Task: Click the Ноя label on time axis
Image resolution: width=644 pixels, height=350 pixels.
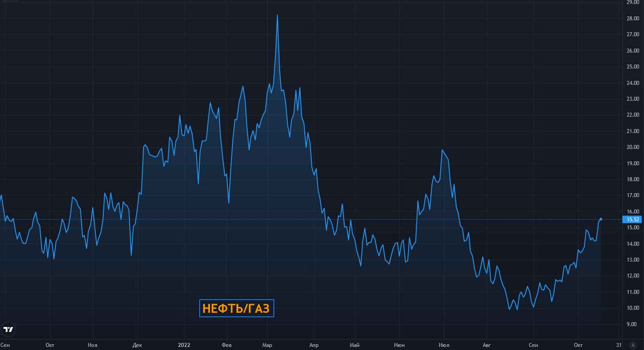Action: click(x=92, y=345)
